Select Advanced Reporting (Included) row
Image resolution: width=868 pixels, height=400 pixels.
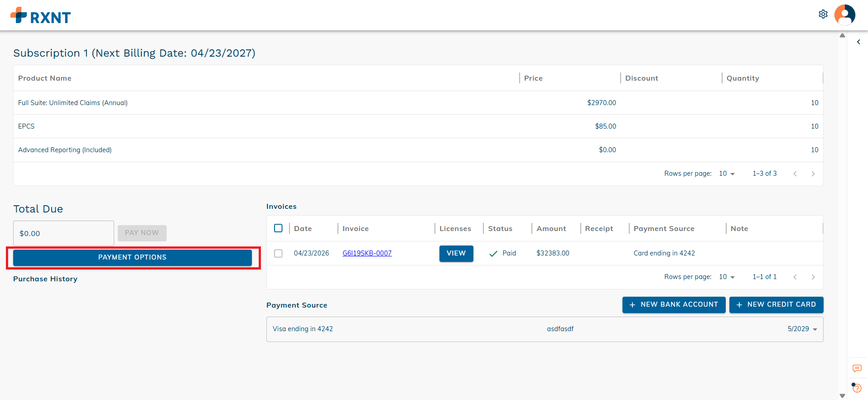[418, 150]
